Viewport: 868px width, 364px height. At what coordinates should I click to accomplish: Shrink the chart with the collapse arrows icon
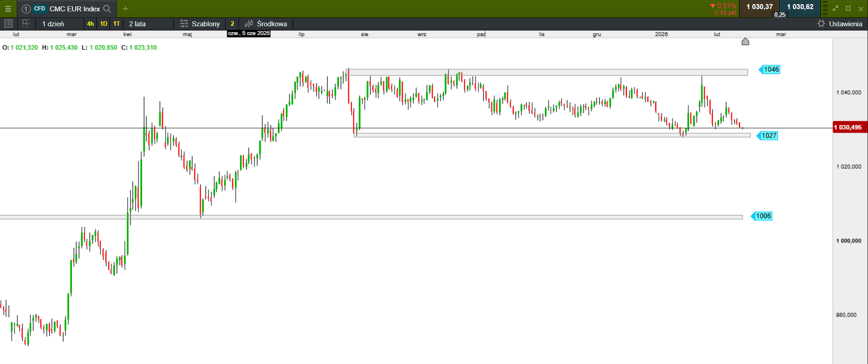[x=835, y=9]
